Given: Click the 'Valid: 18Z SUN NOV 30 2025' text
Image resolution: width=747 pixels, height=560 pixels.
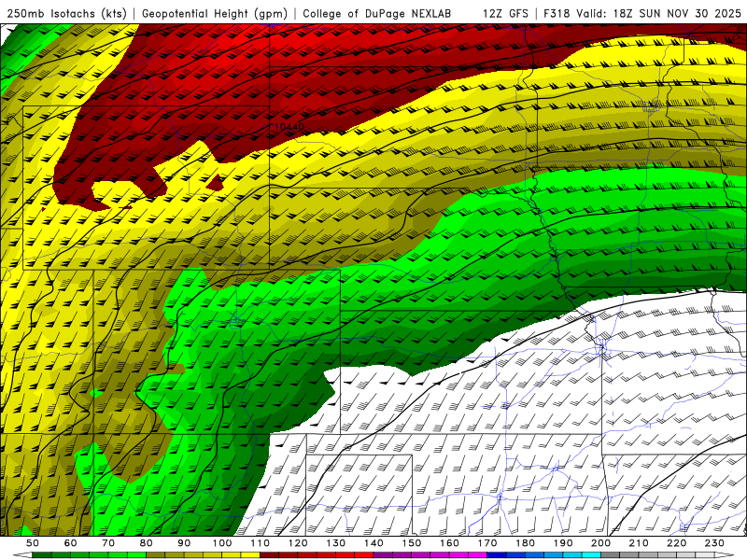Looking at the screenshot, I should (658, 14).
